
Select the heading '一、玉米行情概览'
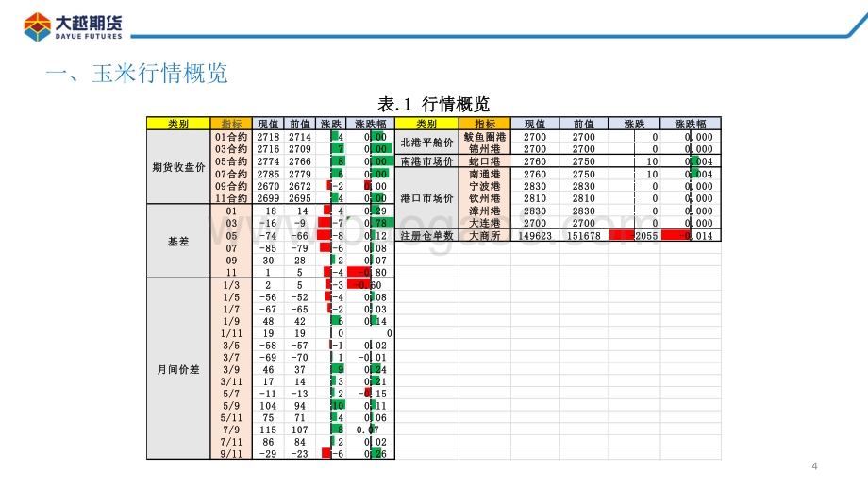click(137, 74)
